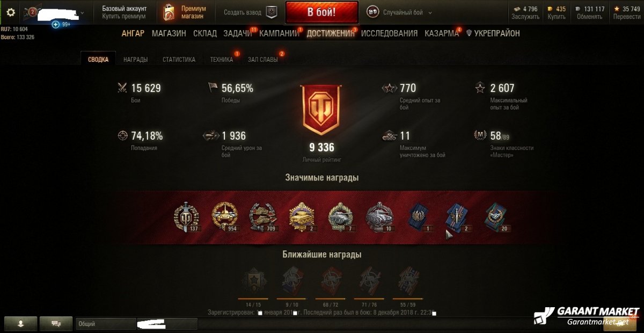Click the platoon emblem beside Создать взвод
The width and height of the screenshot is (644, 333).
pyautogui.click(x=272, y=12)
